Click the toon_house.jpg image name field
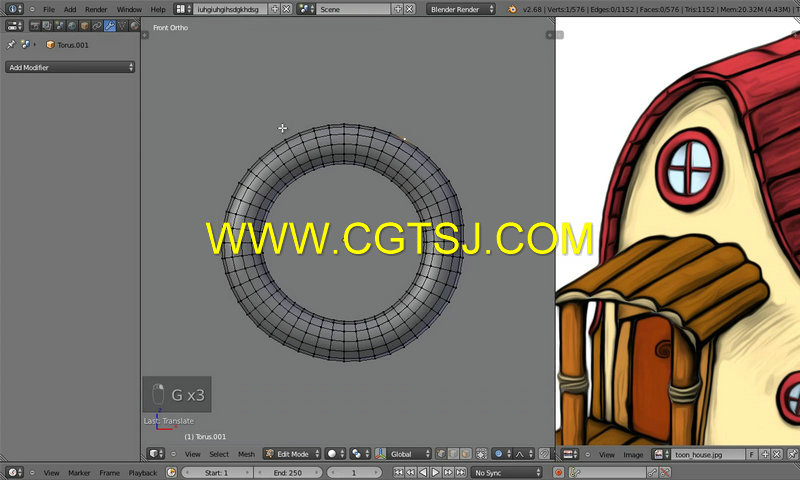 pos(709,454)
